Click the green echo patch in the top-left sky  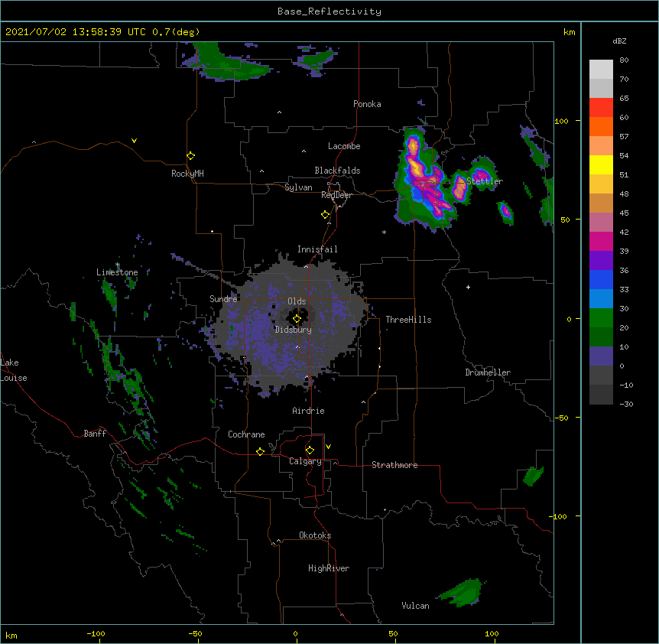click(x=225, y=62)
